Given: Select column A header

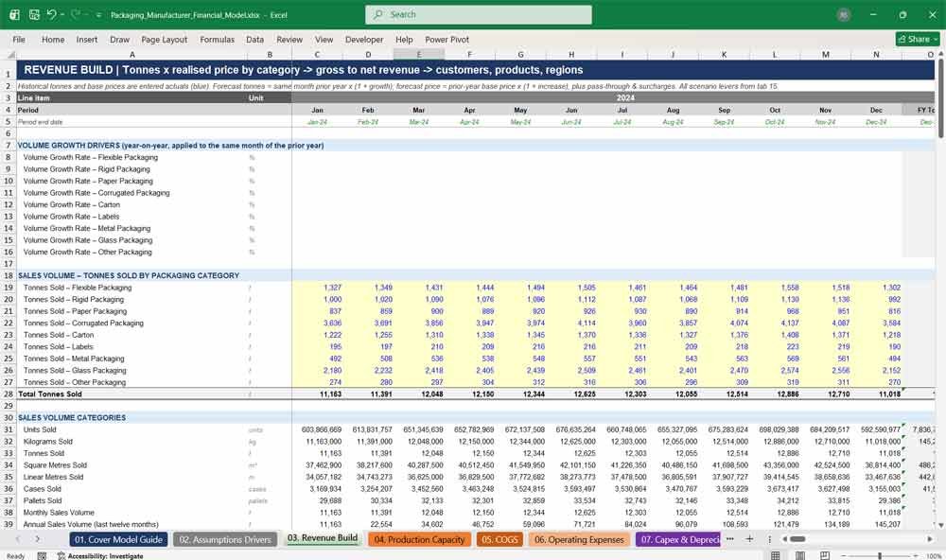Looking at the screenshot, I should pyautogui.click(x=132, y=54).
